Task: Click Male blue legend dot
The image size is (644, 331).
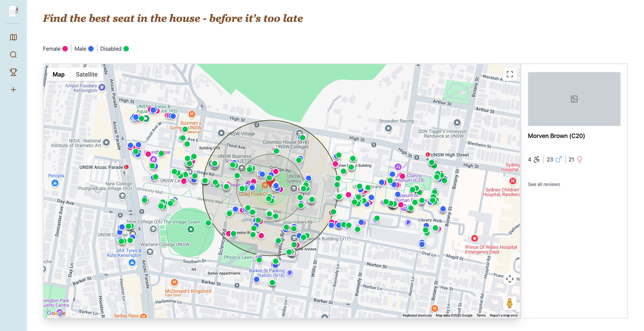Action: 91,49
